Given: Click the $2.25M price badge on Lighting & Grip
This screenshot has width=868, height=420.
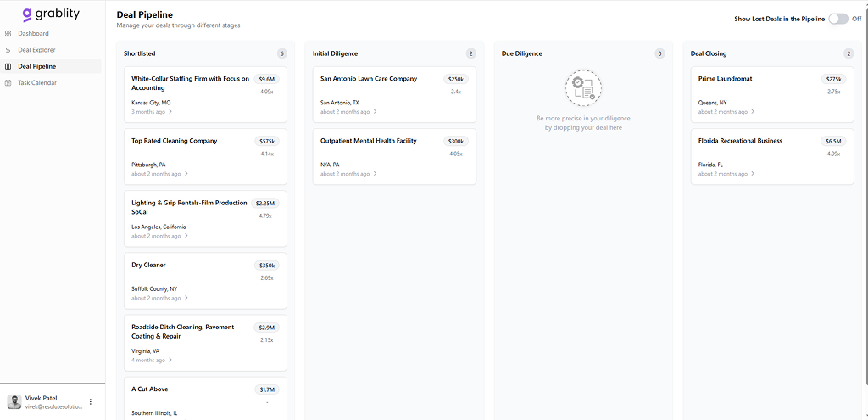Looking at the screenshot, I should point(267,204).
